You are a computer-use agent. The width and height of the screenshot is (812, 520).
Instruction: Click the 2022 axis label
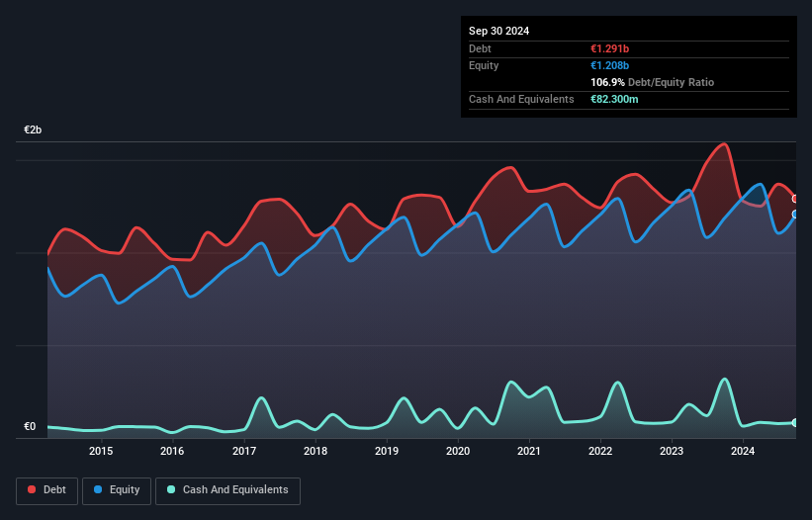click(x=600, y=451)
